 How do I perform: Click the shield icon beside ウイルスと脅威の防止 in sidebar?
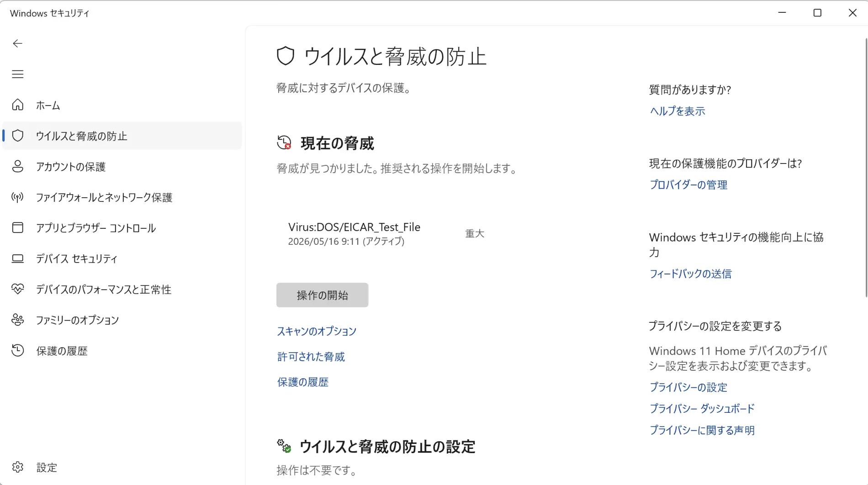(17, 136)
